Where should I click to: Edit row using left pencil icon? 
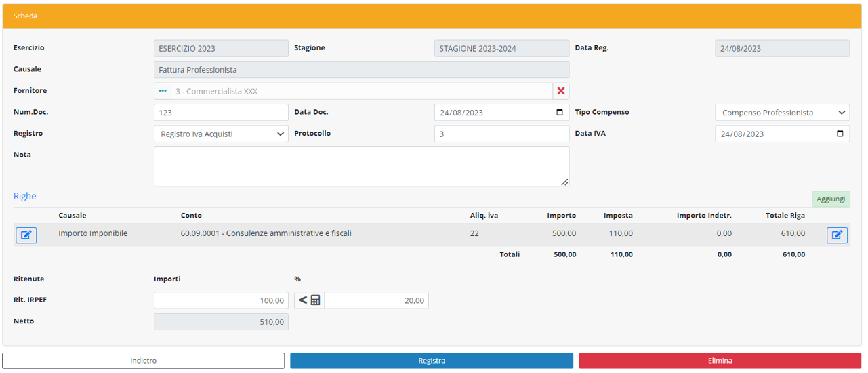point(26,235)
